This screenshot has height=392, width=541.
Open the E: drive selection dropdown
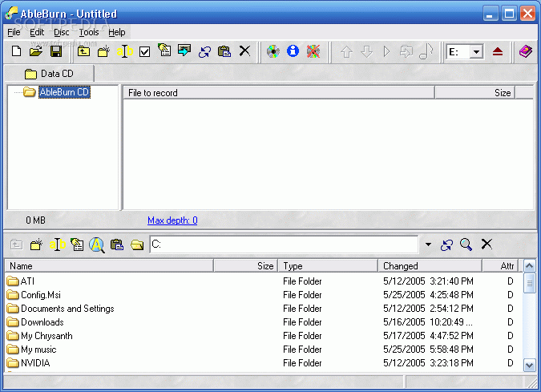476,52
